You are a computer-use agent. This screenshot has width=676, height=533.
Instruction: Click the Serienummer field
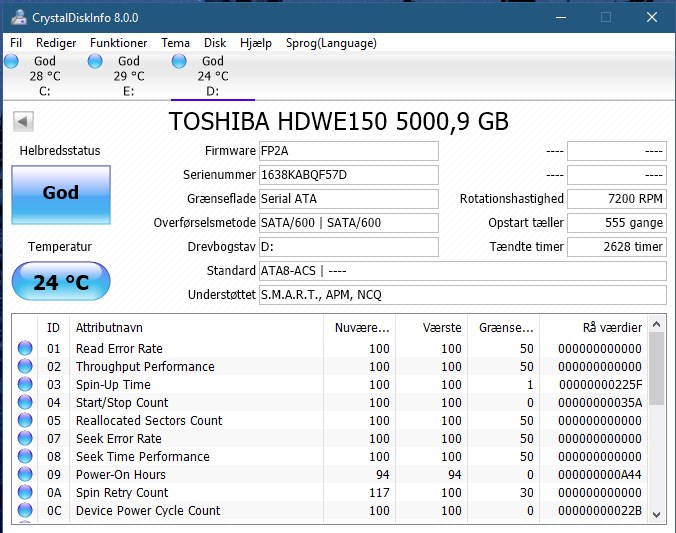[x=349, y=175]
